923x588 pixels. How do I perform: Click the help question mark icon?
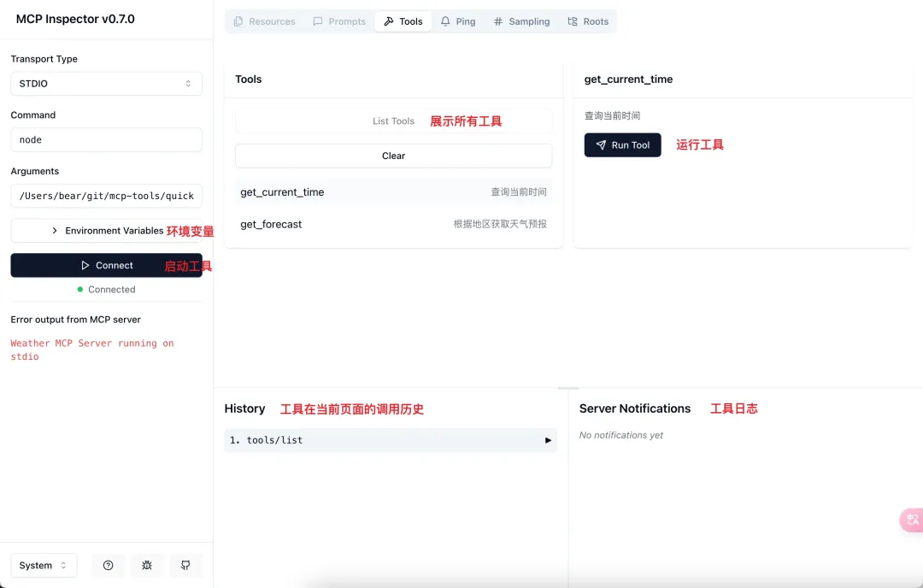point(108,565)
